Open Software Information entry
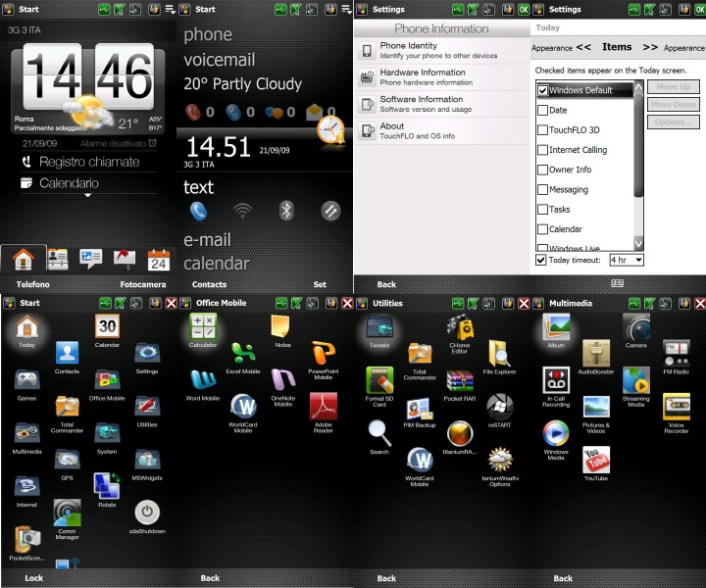Viewport: 706px width, 588px height. pos(442,104)
